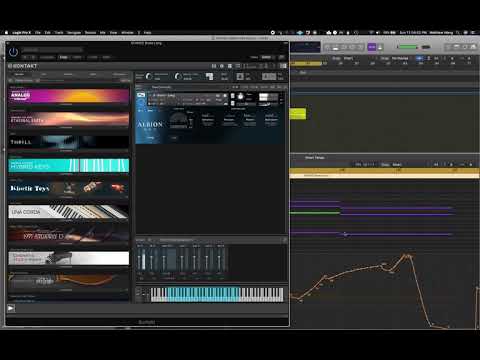The height and width of the screenshot is (360, 480).
Task: Open the Navigate menu
Action: (x=74, y=32)
